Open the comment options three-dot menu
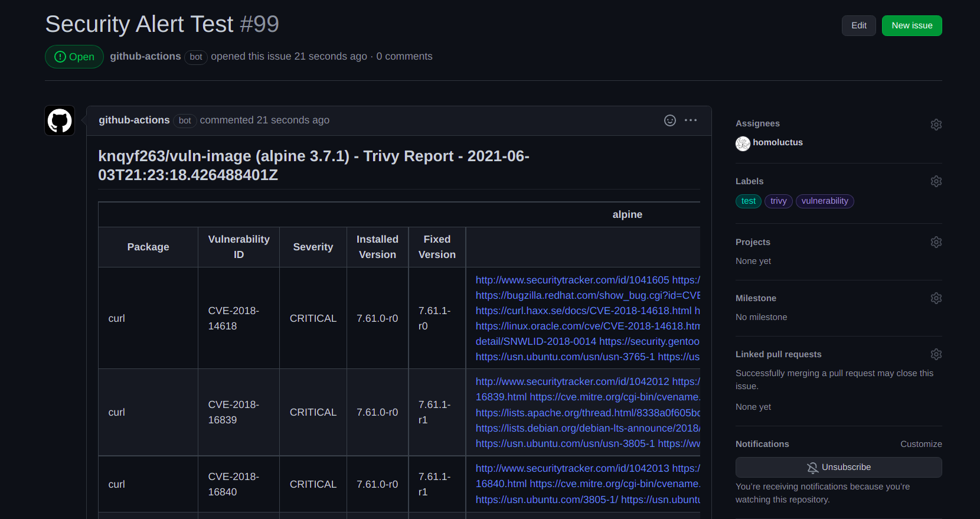 (691, 120)
